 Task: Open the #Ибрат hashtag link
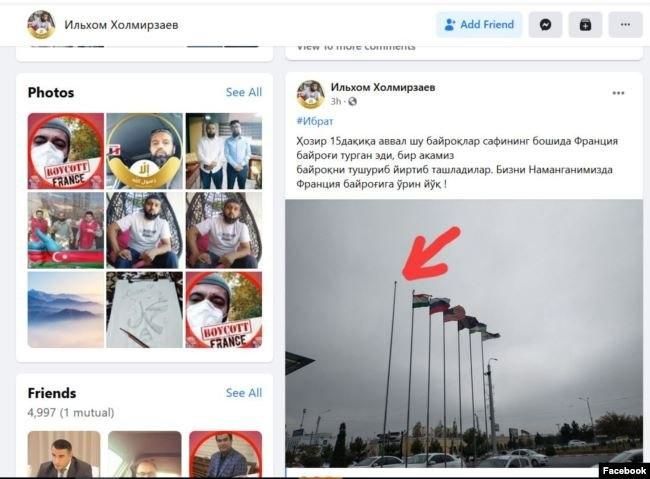315,122
